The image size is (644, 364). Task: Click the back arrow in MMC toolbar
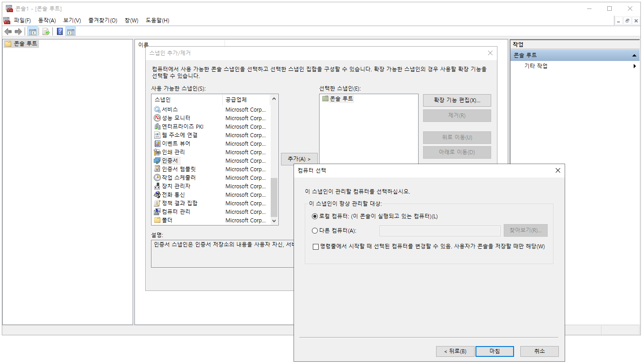(x=8, y=31)
